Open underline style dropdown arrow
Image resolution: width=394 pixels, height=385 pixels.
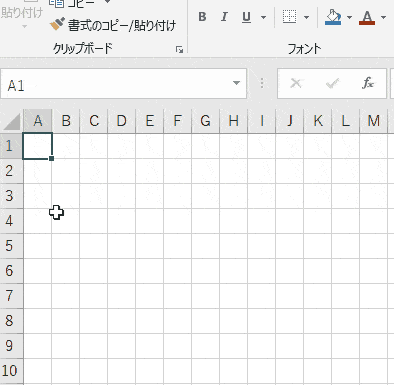click(263, 17)
